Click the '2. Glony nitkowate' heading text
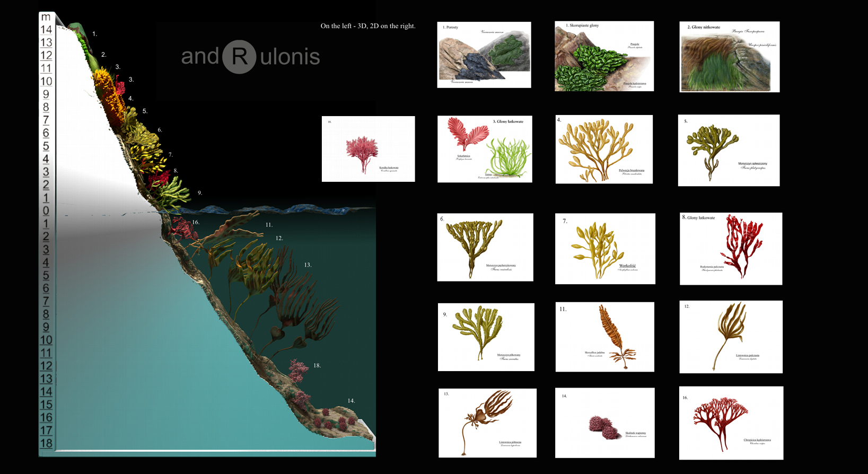Screen dimensions: 868x474 [704, 27]
